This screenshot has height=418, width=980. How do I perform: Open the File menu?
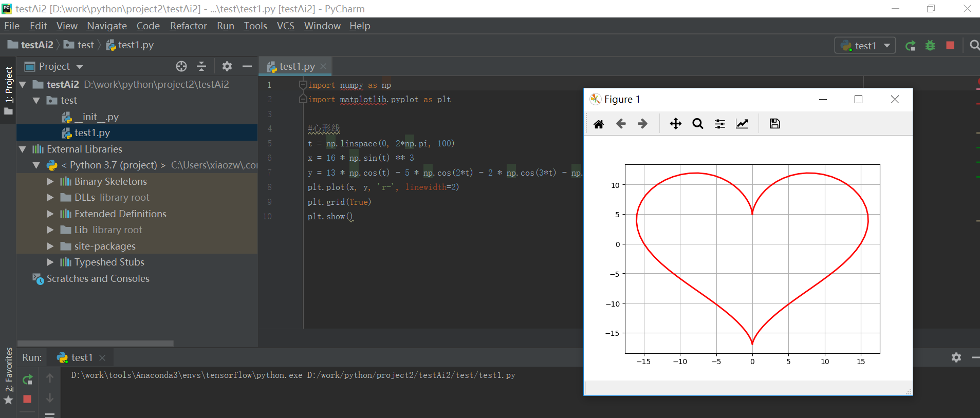click(12, 26)
